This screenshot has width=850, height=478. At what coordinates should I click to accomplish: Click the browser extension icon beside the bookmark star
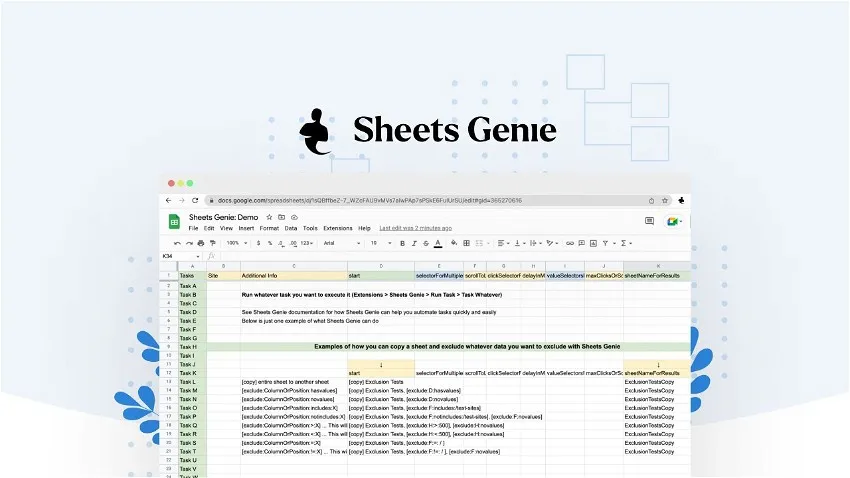[x=681, y=201]
